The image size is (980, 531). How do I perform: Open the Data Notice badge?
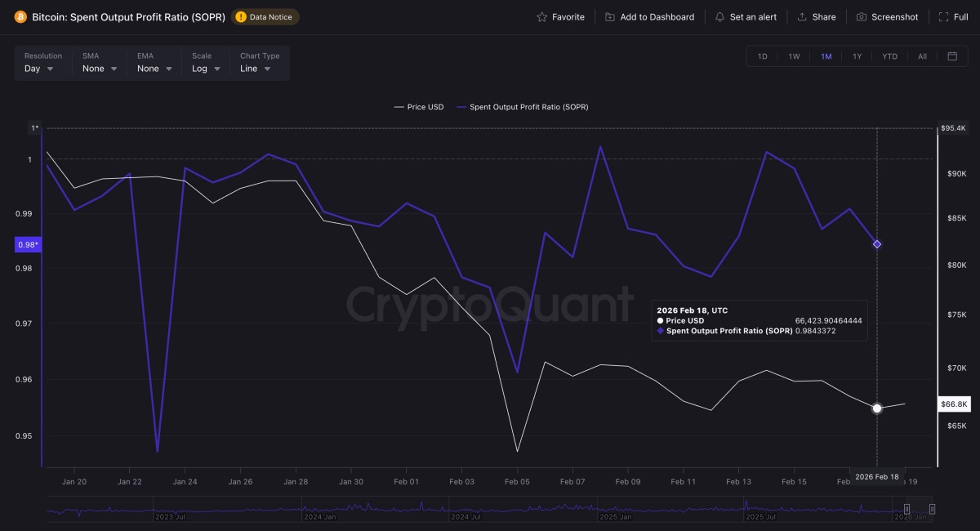coord(265,16)
